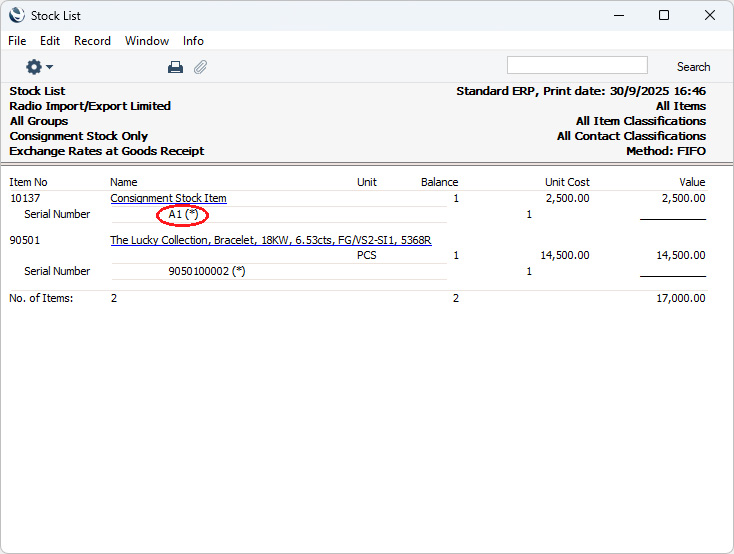Click the Stock List report title

pyautogui.click(x=37, y=91)
